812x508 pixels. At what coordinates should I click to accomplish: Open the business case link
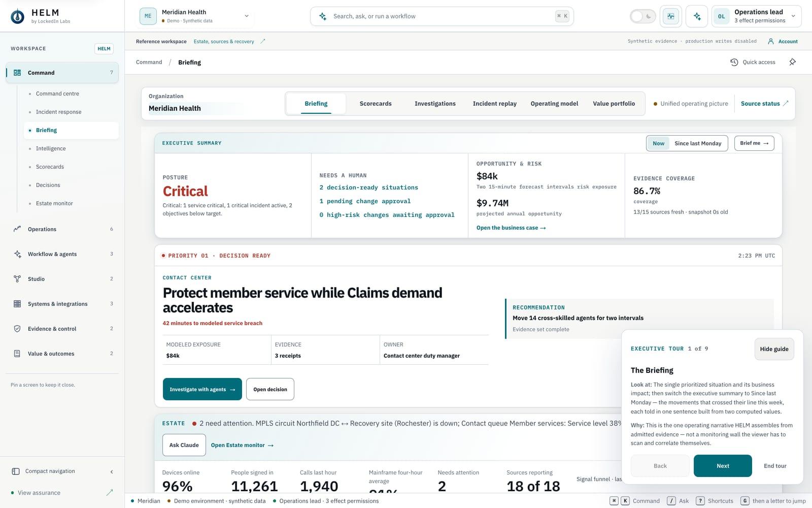(511, 228)
